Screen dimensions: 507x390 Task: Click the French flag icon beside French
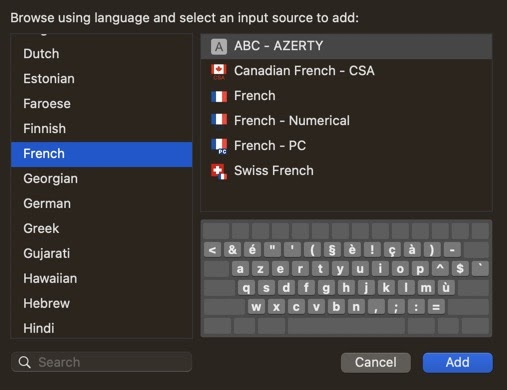(219, 97)
